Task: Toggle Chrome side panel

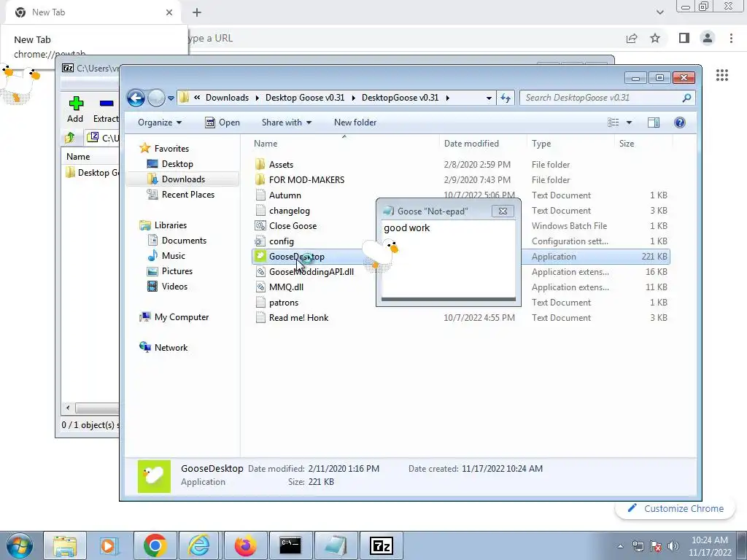Action: 684,38
